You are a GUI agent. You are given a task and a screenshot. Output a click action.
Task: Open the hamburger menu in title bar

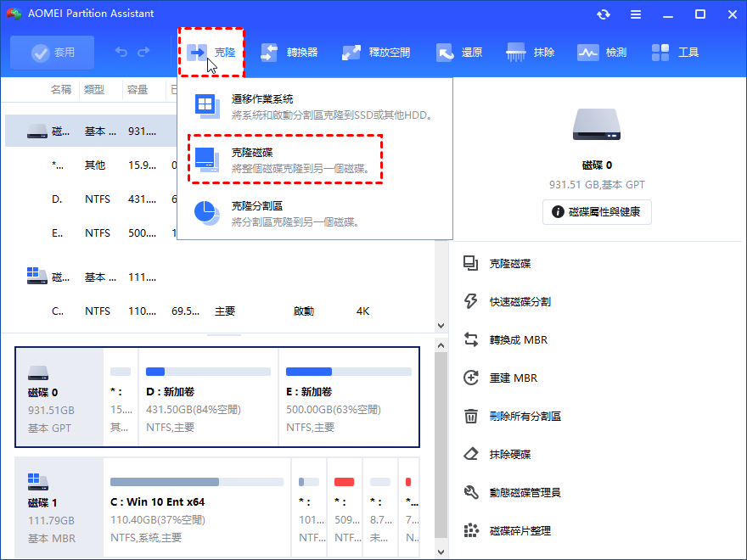(635, 14)
